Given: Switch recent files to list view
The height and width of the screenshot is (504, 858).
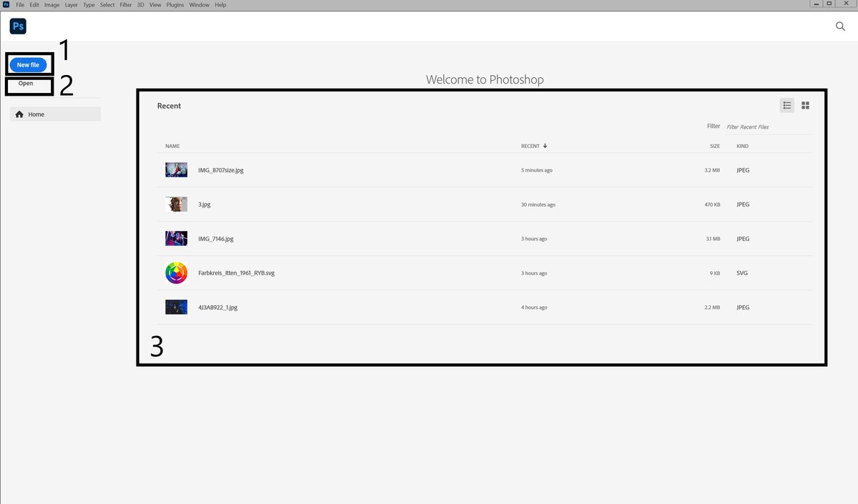Looking at the screenshot, I should (x=787, y=105).
